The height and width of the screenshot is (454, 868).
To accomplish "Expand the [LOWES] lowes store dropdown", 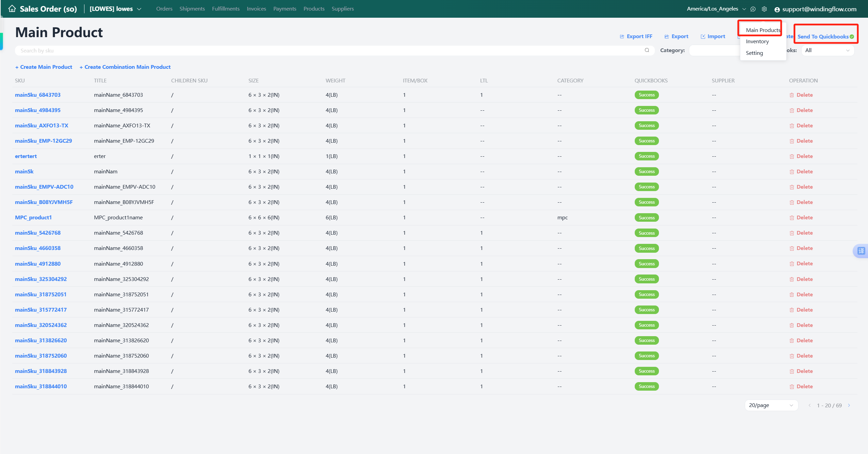I will coord(115,9).
